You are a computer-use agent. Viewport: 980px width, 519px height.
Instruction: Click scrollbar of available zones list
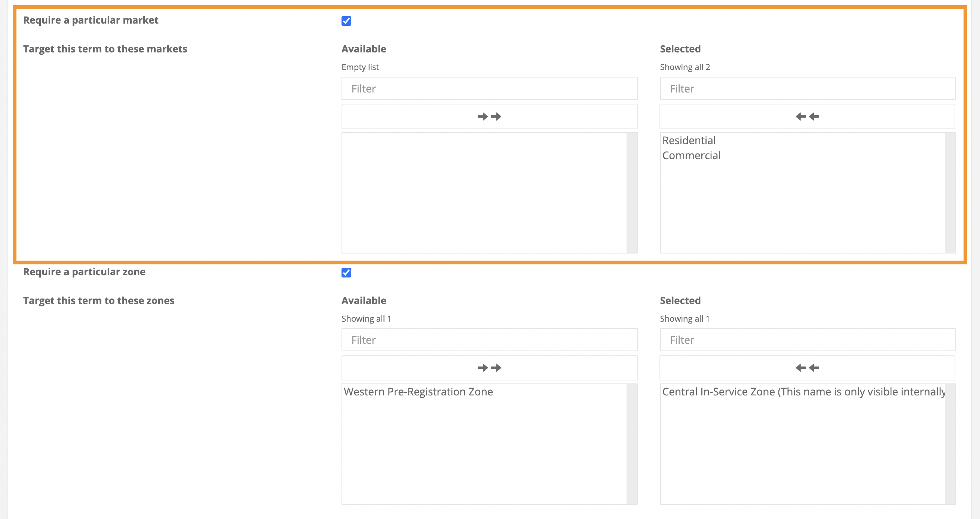click(x=632, y=444)
